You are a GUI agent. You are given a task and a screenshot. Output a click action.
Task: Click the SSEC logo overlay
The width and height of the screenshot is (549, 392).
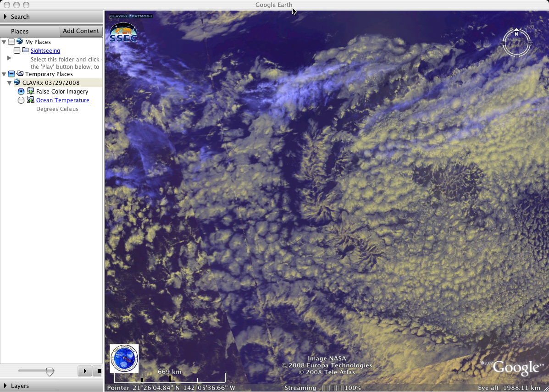click(123, 33)
